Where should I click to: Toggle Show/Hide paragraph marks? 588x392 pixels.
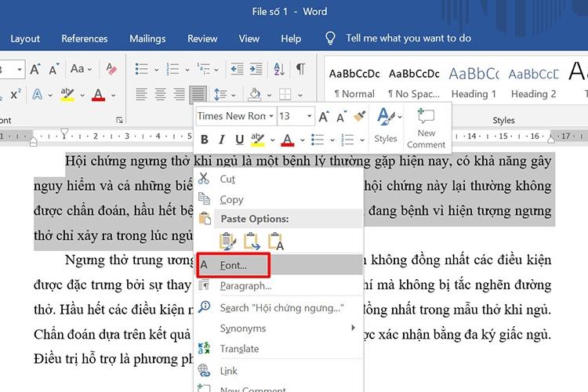(300, 69)
